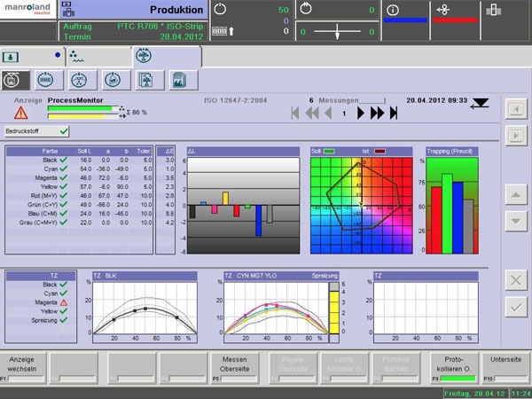Toggle the Bedruckstoff checkmark
532x399 pixels.
[64, 131]
